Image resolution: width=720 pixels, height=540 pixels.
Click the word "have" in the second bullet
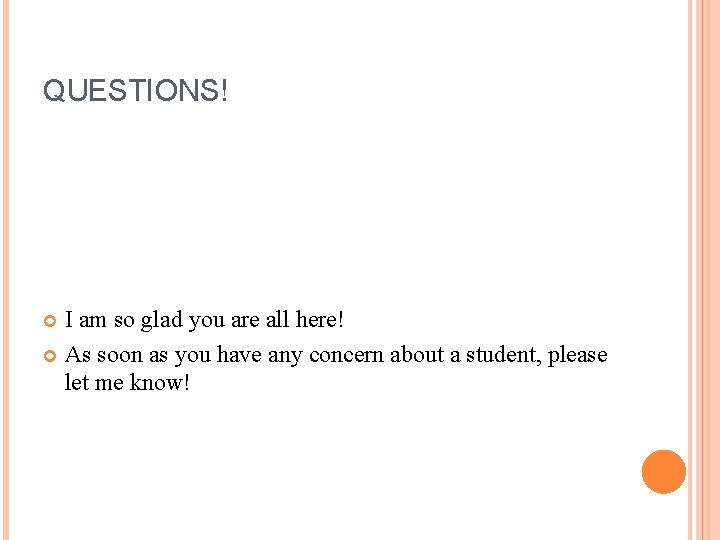[239, 355]
